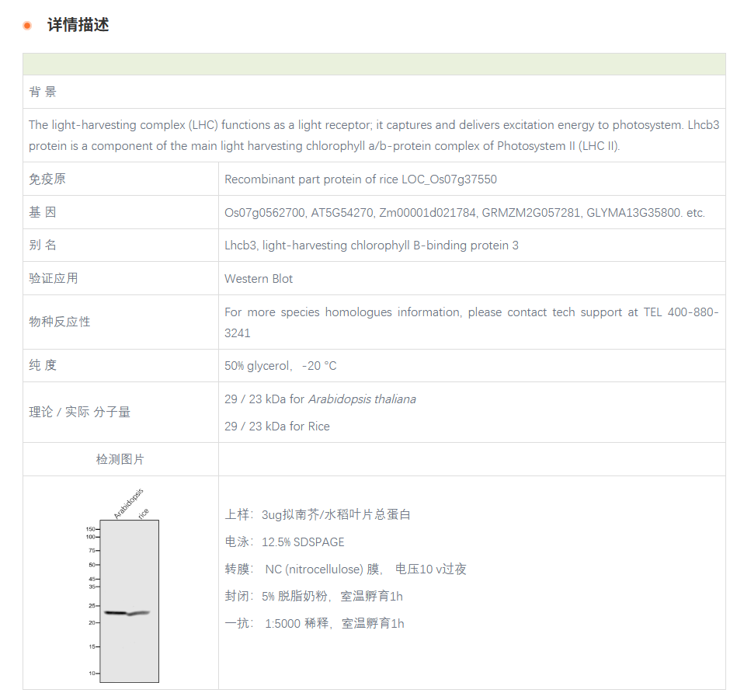Click the 29 / 23 kDa for Rice text
737x700 pixels.
[x=276, y=426]
